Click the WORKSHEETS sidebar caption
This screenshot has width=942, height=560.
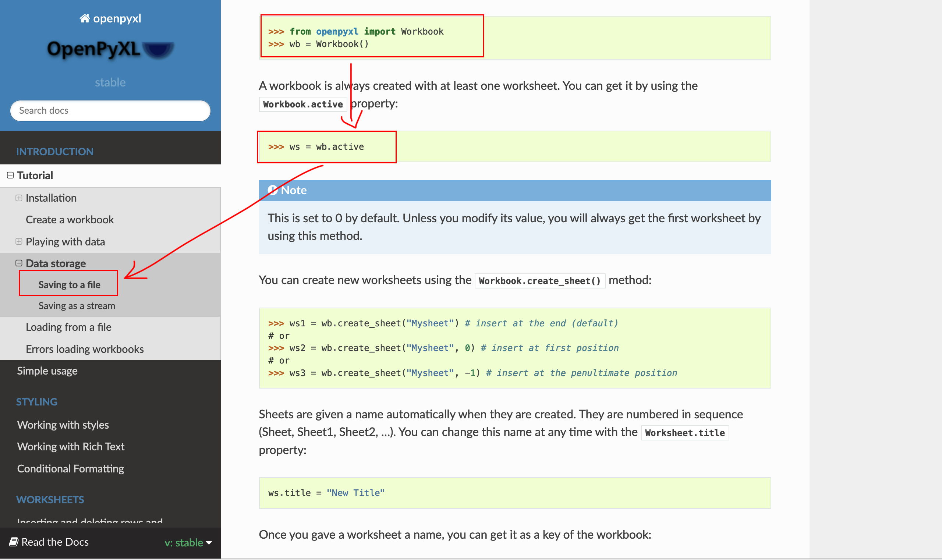tap(50, 500)
